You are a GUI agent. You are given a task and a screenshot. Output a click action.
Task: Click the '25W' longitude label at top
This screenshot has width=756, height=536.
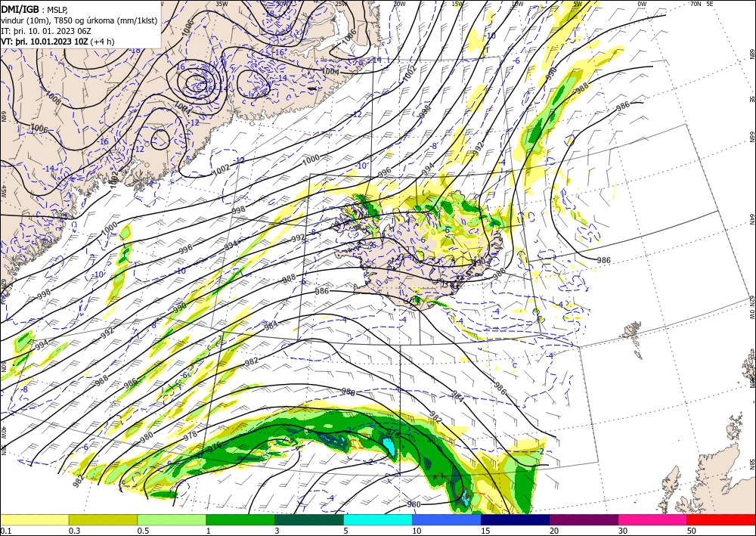(341, 4)
